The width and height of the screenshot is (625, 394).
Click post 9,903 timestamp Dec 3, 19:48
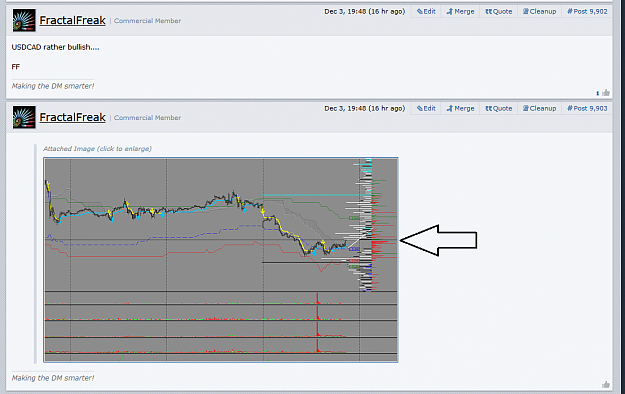(x=364, y=108)
